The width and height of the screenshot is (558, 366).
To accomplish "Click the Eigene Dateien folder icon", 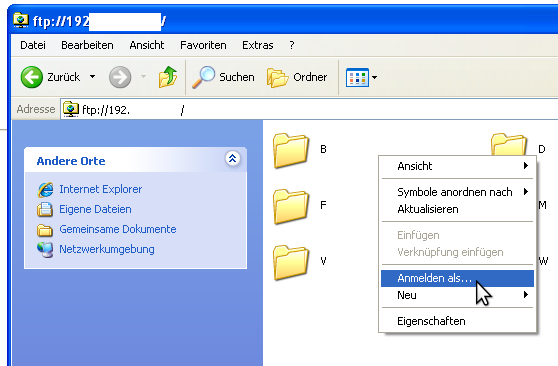I will point(45,209).
